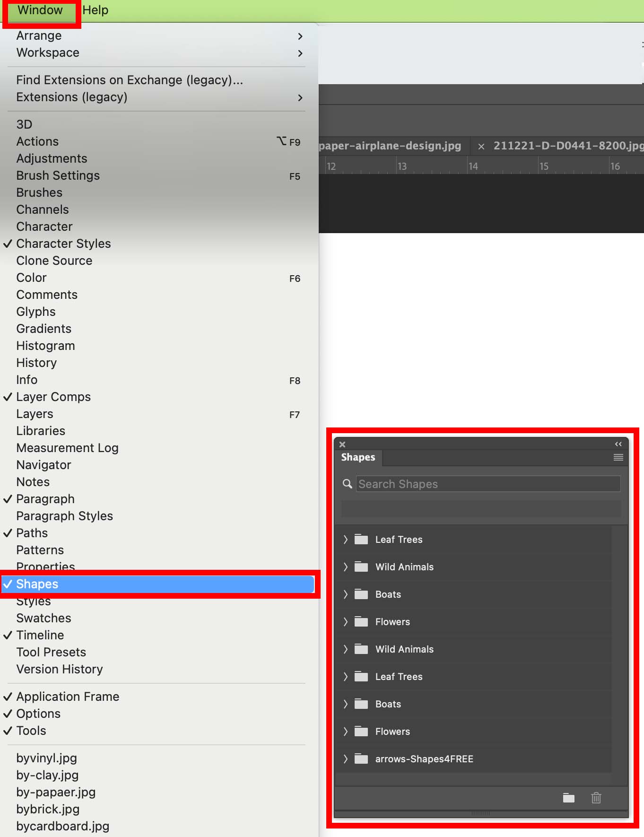Select the Shapes panel tab
This screenshot has height=837, width=644.
click(x=358, y=457)
